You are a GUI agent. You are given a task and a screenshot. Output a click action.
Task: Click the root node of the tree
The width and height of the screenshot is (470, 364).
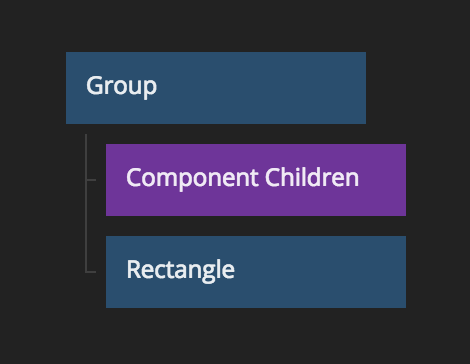click(216, 88)
